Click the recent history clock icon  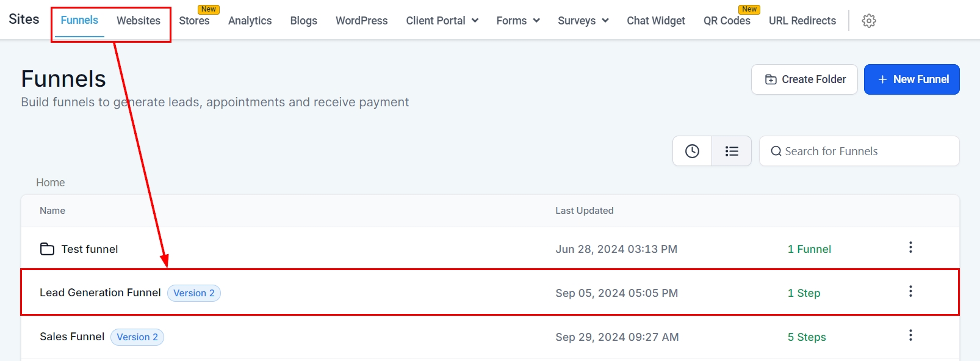[x=692, y=151]
